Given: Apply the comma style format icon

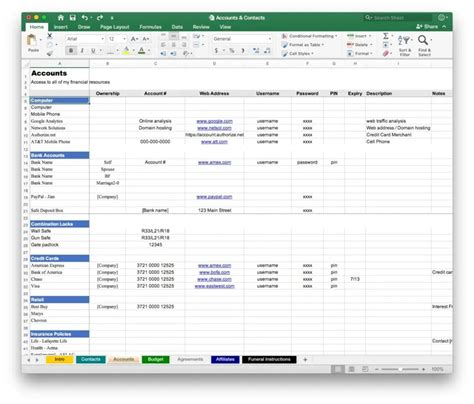Looking at the screenshot, I should click(x=243, y=51).
